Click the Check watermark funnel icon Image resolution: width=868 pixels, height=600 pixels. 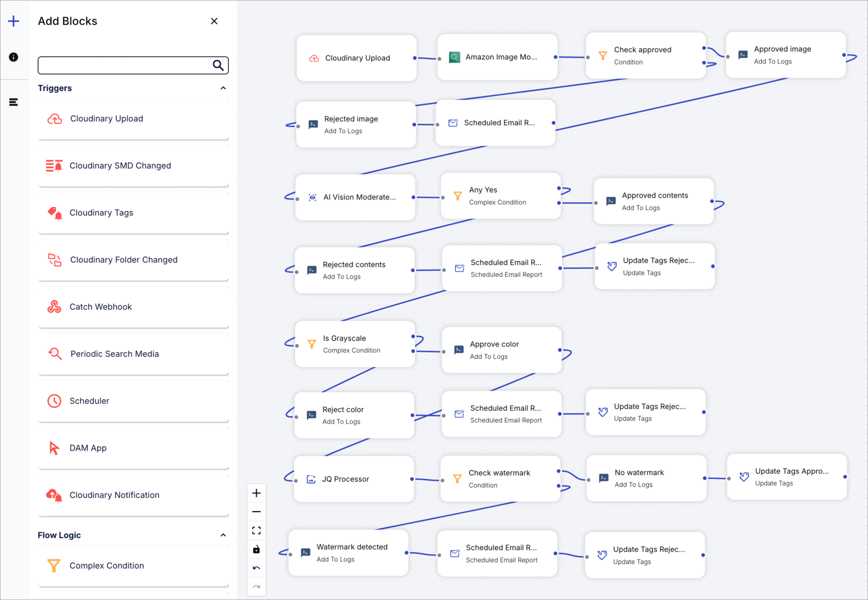pos(457,478)
